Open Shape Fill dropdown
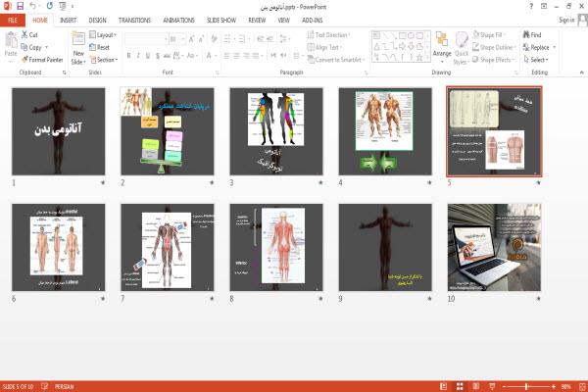Screen dimensions: 588x392 (489, 35)
